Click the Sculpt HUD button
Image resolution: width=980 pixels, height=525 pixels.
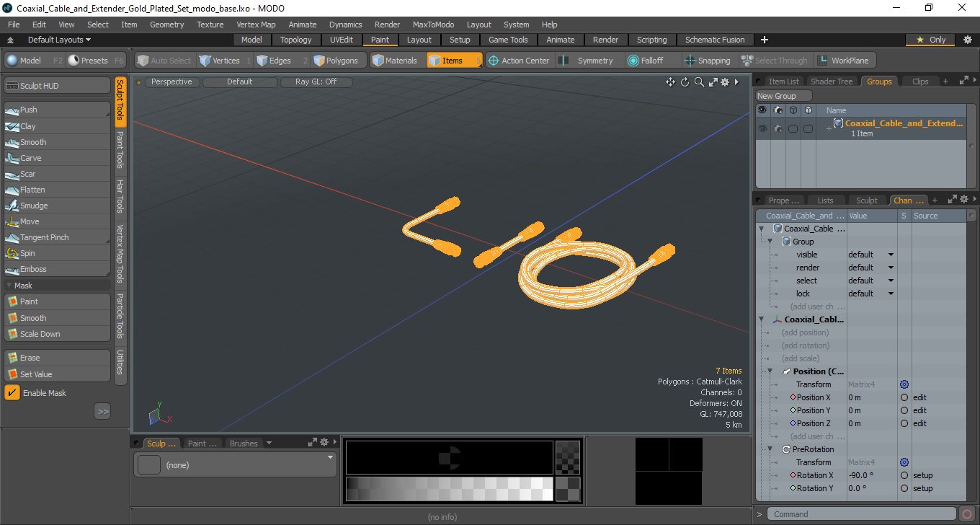pos(58,86)
